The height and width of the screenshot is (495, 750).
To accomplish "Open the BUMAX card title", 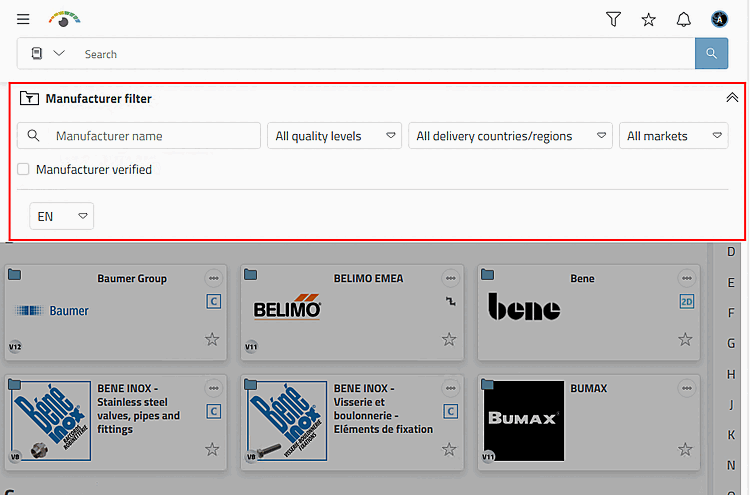I will click(588, 388).
